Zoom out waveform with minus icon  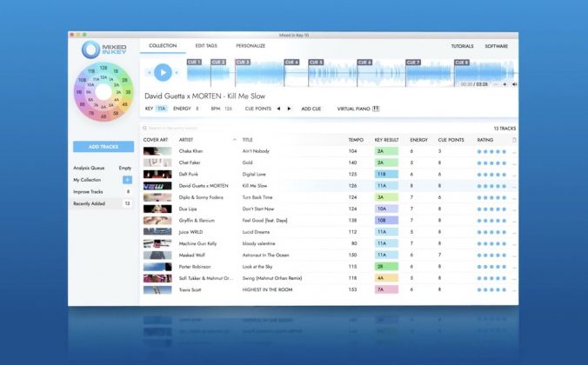[495, 84]
